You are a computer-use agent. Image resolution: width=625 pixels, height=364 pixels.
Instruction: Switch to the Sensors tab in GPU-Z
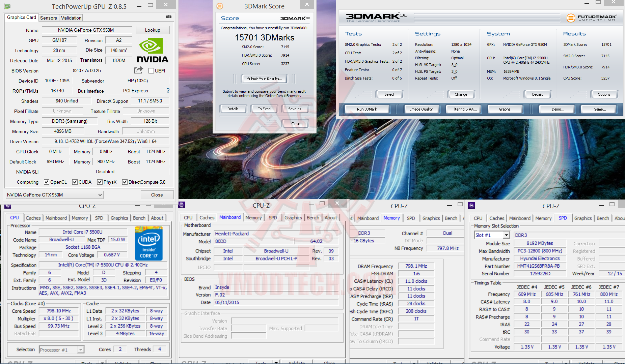tap(49, 18)
